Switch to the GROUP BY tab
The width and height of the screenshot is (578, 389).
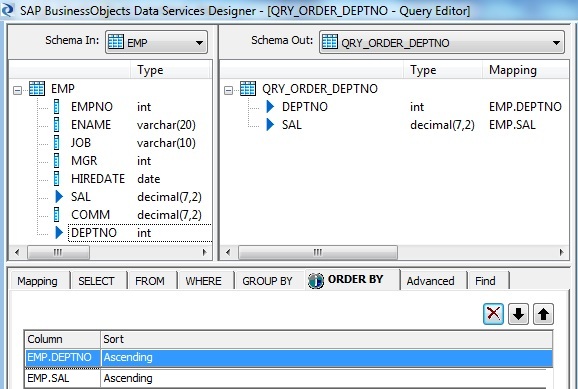click(267, 281)
